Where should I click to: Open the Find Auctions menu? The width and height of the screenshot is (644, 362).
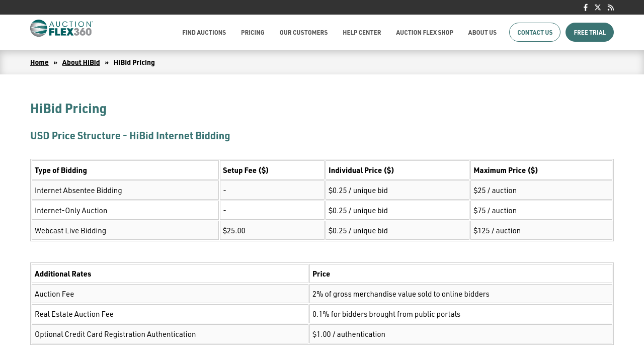(x=204, y=33)
